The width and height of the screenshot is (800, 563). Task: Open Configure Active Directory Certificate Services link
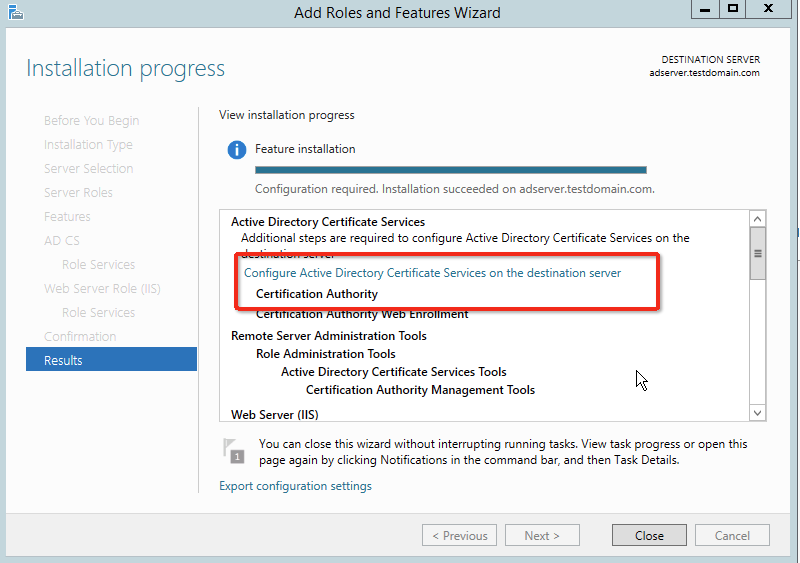[x=432, y=273]
